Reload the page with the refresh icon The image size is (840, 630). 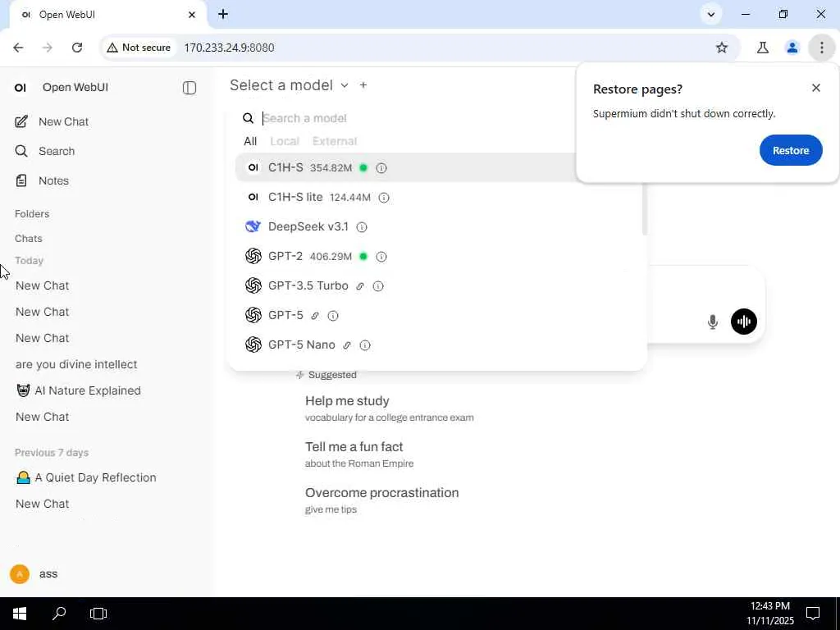(77, 48)
